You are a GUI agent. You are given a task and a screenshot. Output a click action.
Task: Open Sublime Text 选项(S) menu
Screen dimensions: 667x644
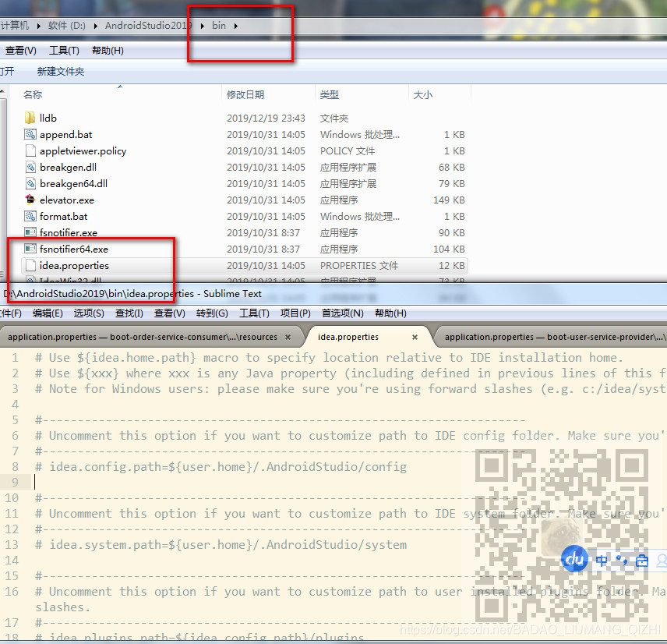tap(89, 313)
